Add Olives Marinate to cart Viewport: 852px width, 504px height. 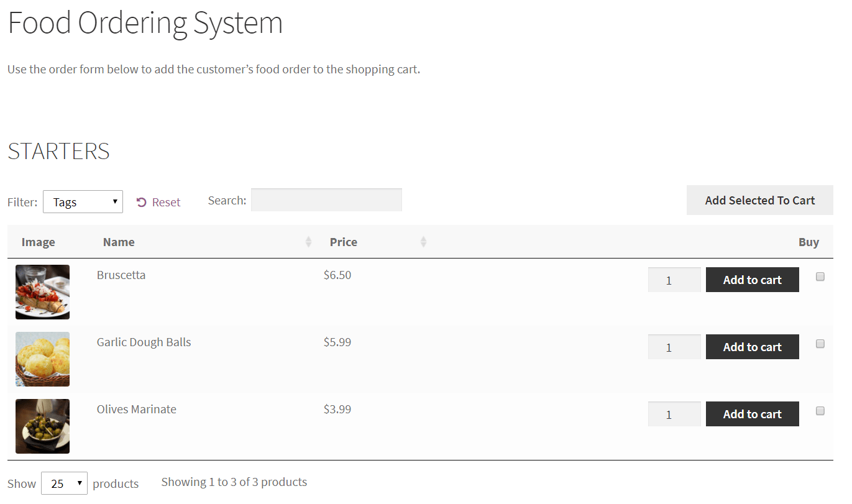(752, 414)
